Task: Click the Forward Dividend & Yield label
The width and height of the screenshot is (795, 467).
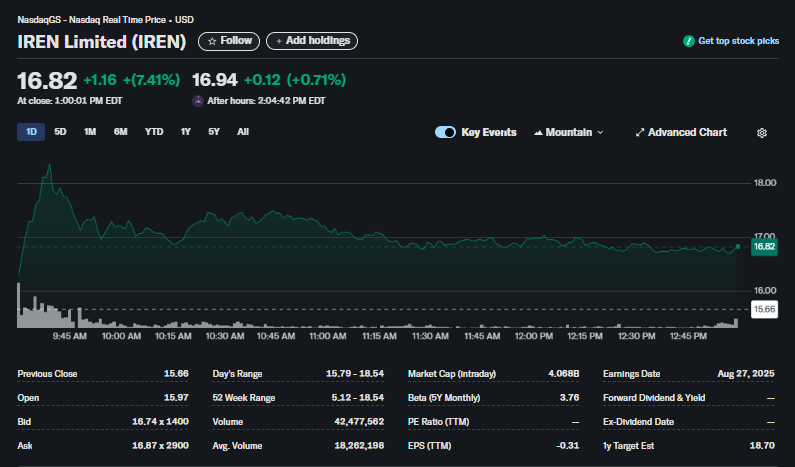Action: point(654,398)
